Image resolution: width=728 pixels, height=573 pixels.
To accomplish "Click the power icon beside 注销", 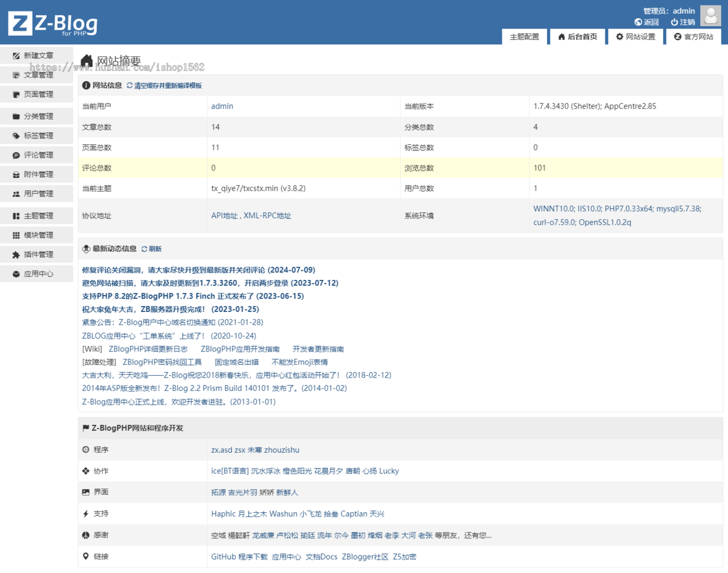I will point(674,22).
